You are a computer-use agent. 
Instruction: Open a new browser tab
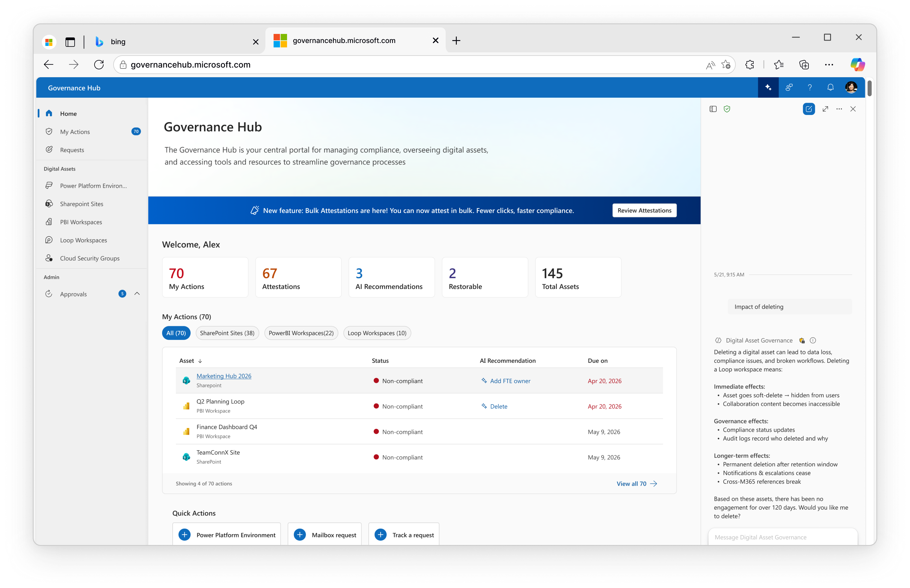[x=456, y=40]
